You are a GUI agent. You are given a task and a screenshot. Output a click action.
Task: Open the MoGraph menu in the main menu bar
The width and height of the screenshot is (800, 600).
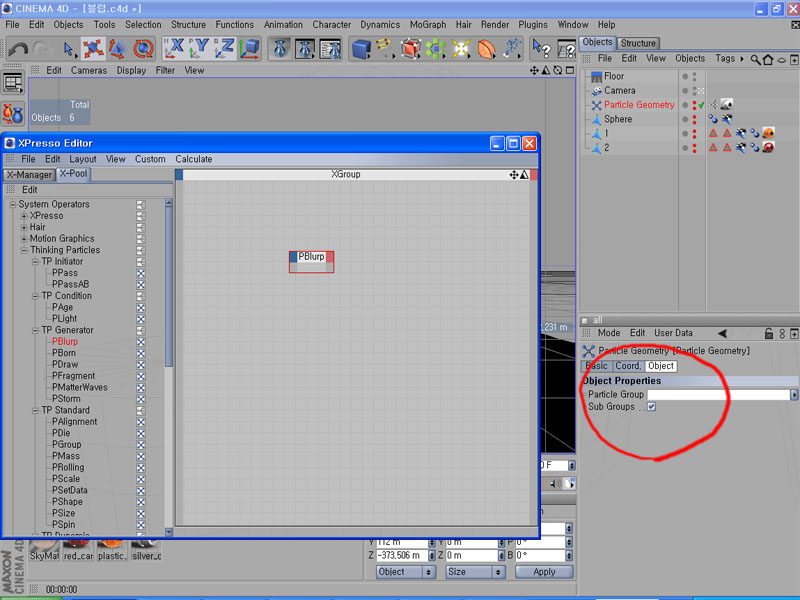428,24
